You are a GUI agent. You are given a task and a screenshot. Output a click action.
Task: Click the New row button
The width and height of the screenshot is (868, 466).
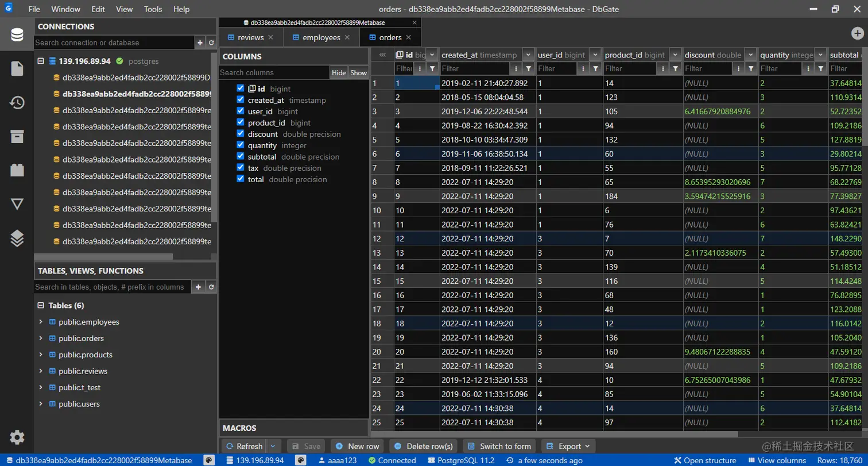coord(358,446)
